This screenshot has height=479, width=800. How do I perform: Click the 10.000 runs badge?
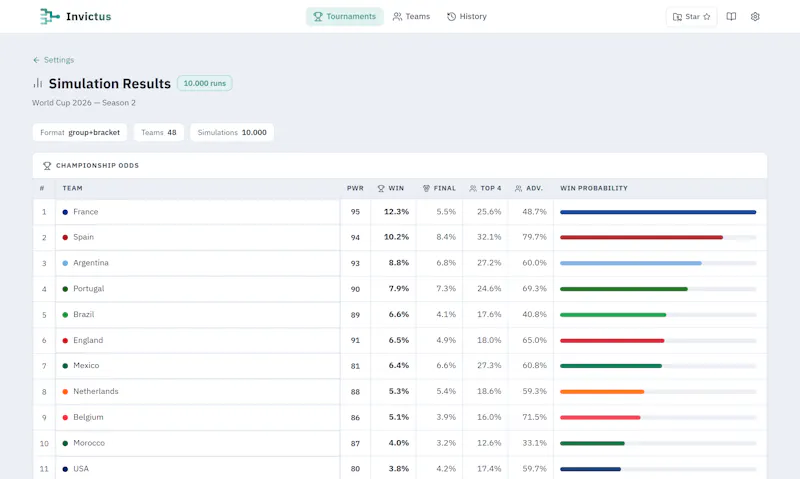pyautogui.click(x=205, y=83)
